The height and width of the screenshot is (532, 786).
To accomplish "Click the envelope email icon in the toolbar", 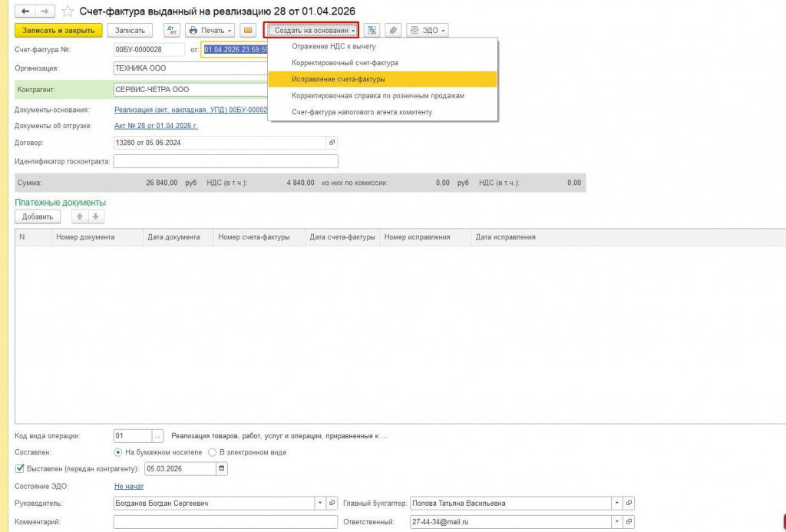I will point(248,31).
